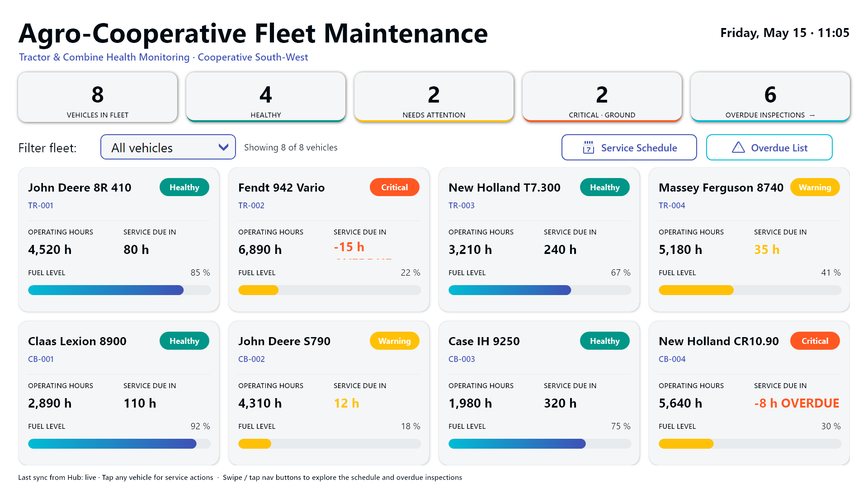Select the Needs Attention summary tile
The height and width of the screenshot is (488, 868).
(434, 97)
